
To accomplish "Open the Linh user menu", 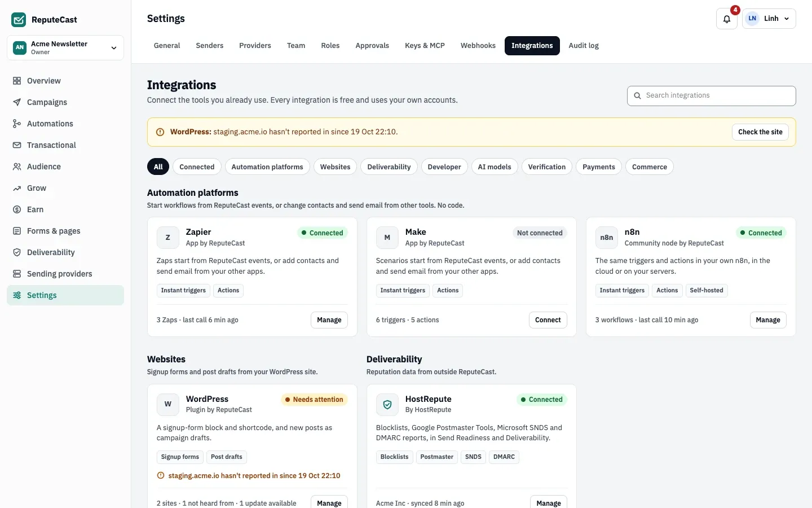I will (769, 19).
